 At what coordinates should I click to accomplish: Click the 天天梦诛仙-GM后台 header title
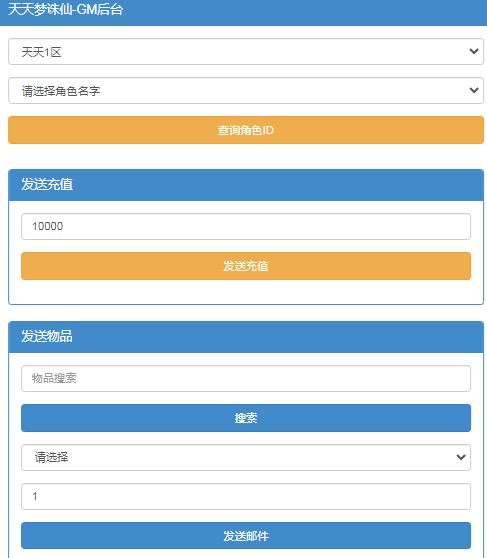click(66, 9)
